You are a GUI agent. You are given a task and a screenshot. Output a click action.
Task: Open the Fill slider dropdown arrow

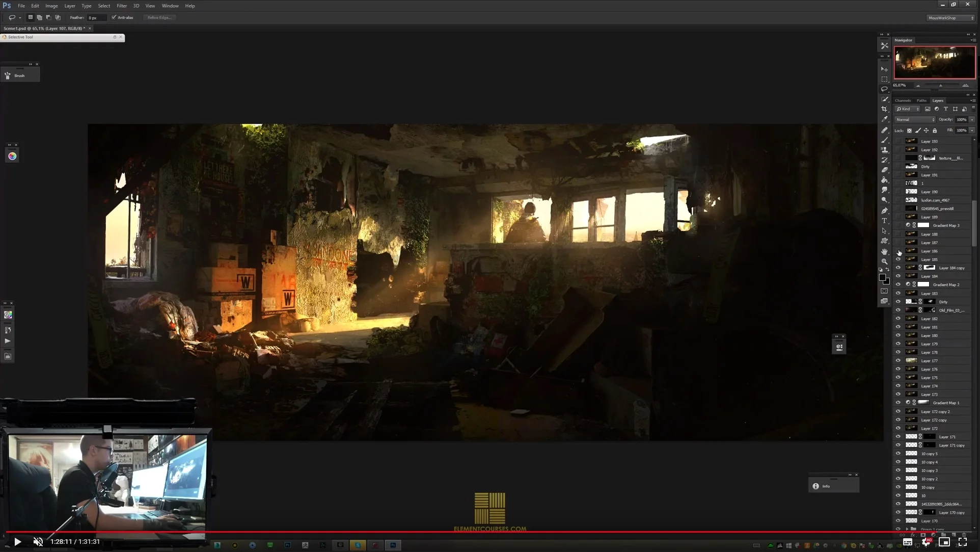(972, 130)
